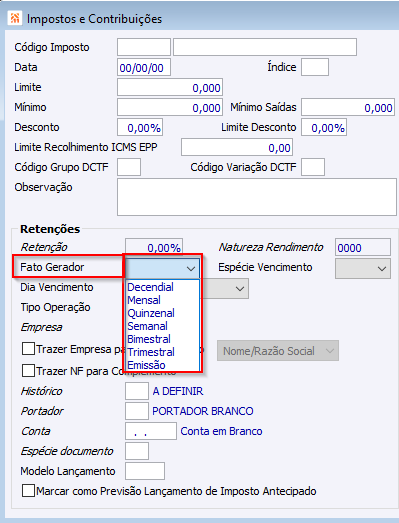Click the Limite Desconto percentage field
This screenshot has width=399, height=523.
tap(324, 127)
